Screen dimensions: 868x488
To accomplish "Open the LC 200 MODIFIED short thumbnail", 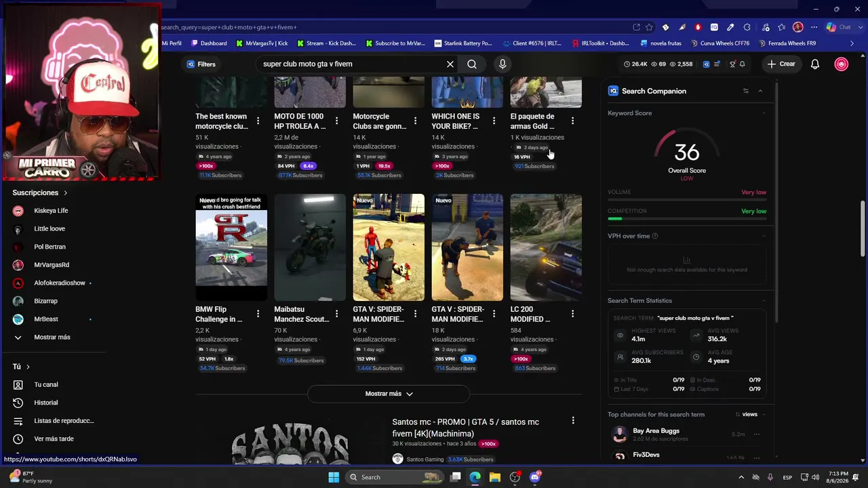I will point(546,247).
